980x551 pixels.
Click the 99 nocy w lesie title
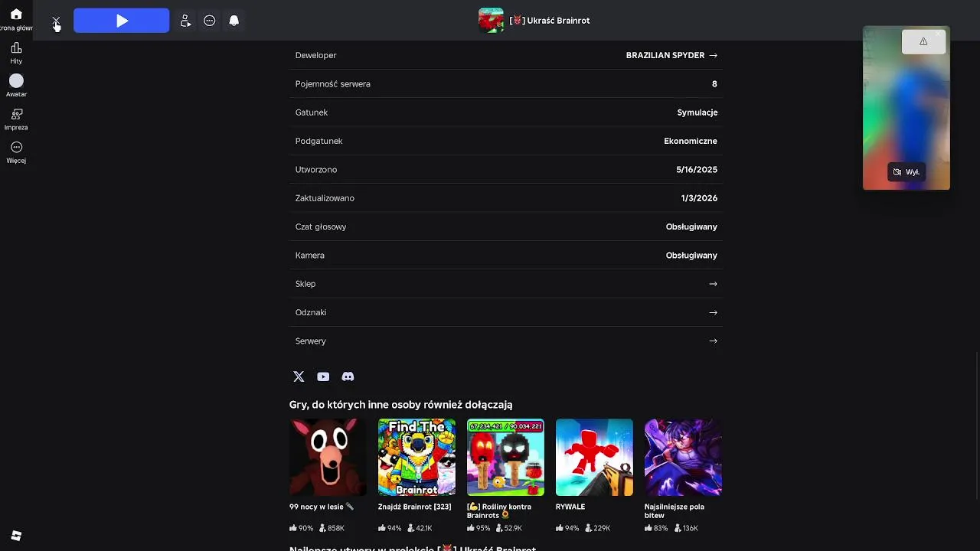322,507
